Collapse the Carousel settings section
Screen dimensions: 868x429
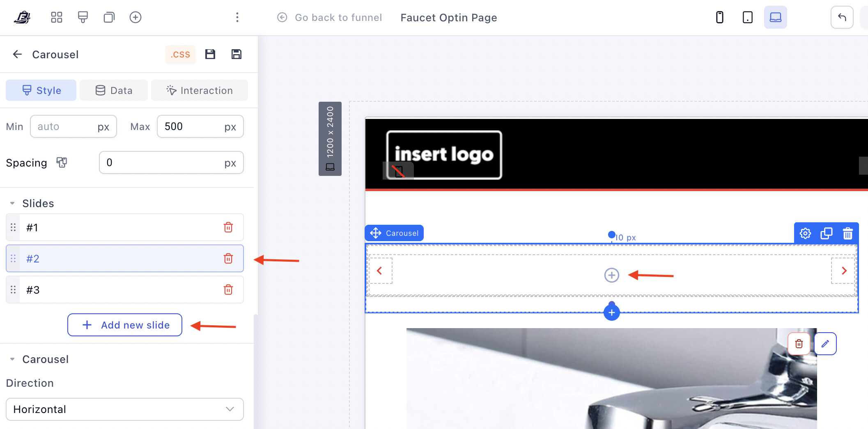coord(12,359)
